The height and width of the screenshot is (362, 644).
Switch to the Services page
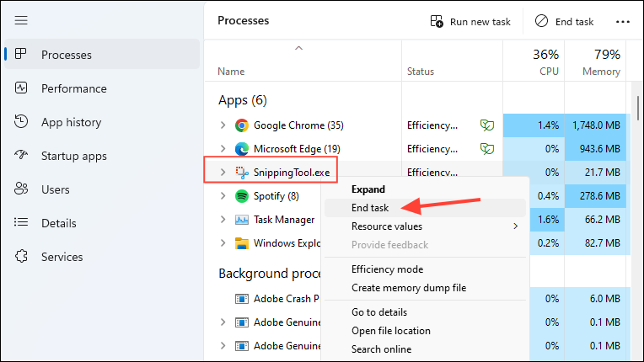click(x=64, y=257)
